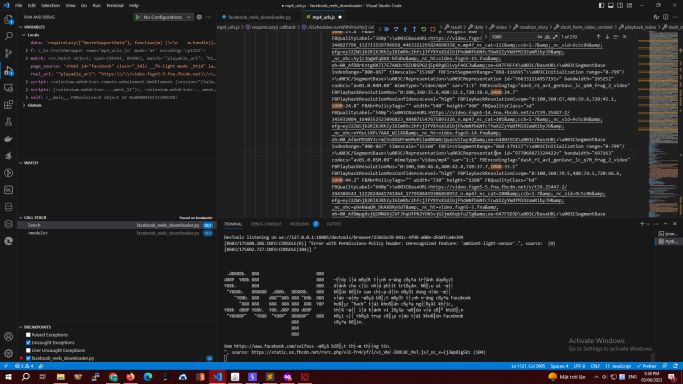The height and width of the screenshot is (384, 683).
Task: Toggle Find in Selection button
Action: click(615, 37)
